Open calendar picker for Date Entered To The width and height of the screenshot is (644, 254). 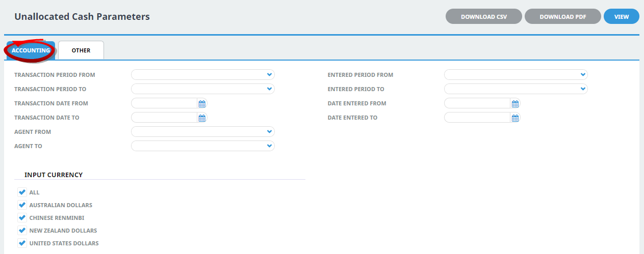(515, 118)
